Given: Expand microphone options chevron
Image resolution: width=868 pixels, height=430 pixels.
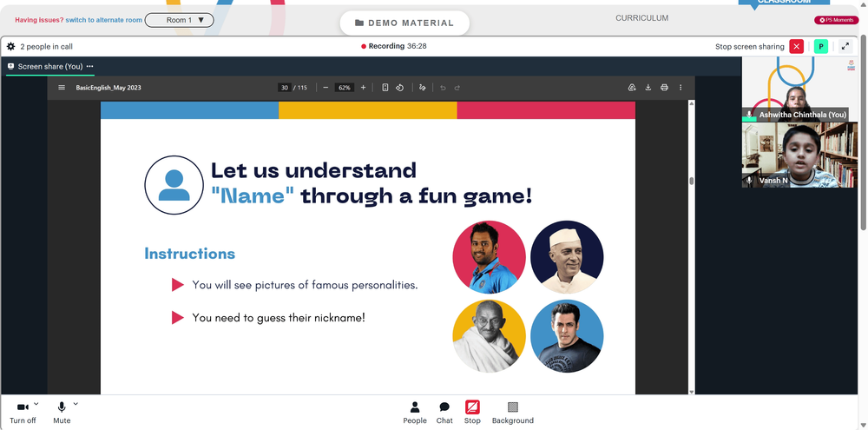Looking at the screenshot, I should click(76, 403).
